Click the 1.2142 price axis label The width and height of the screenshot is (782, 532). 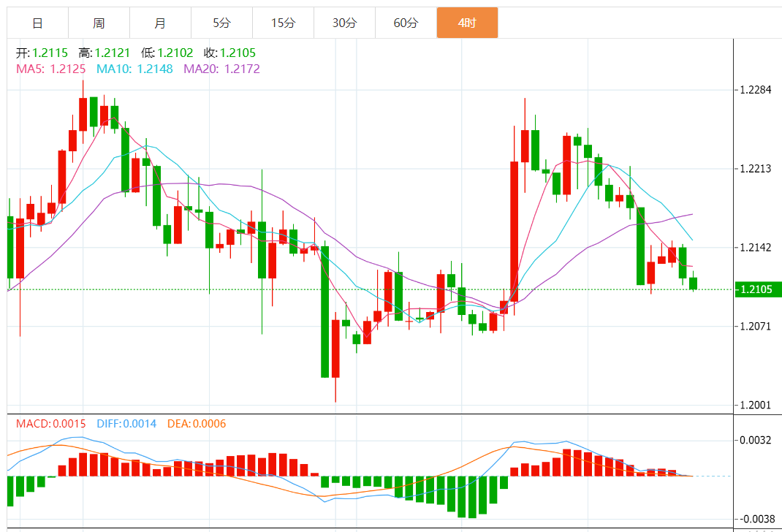click(756, 247)
